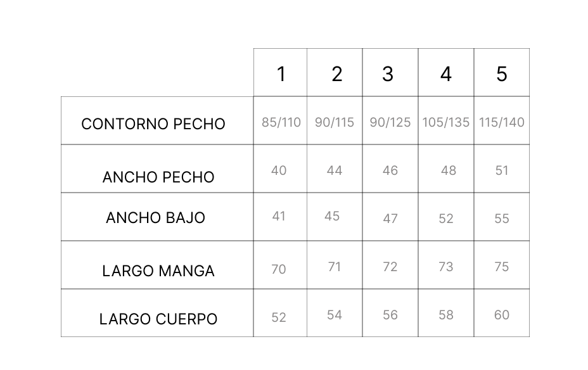The height and width of the screenshot is (370, 588).
Task: Click LARGO CUERPO value 60
Action: (502, 315)
